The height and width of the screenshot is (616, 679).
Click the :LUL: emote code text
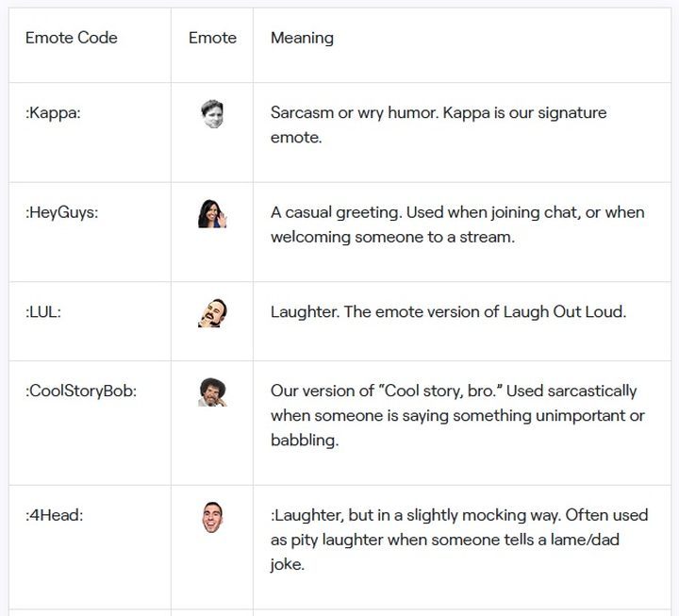(43, 312)
